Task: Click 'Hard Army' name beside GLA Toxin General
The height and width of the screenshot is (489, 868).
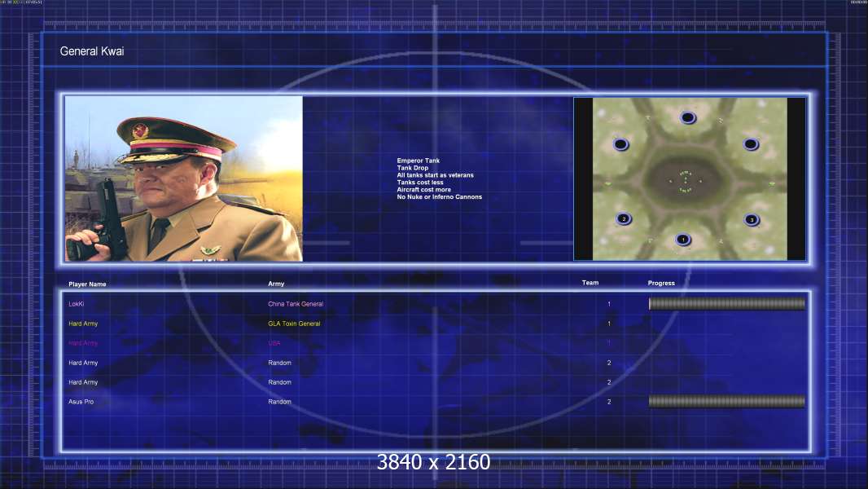Action: click(83, 324)
